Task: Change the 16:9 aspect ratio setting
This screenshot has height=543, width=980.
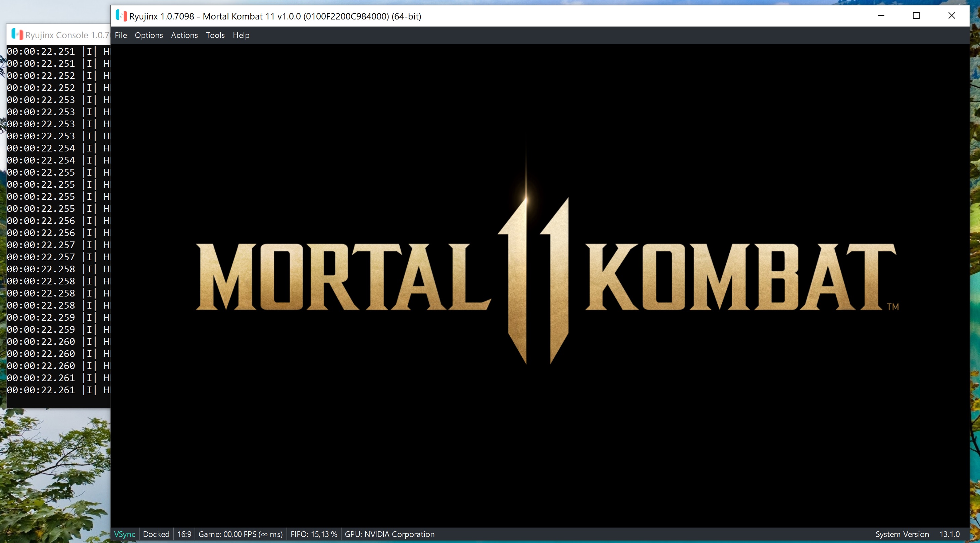Action: click(184, 534)
